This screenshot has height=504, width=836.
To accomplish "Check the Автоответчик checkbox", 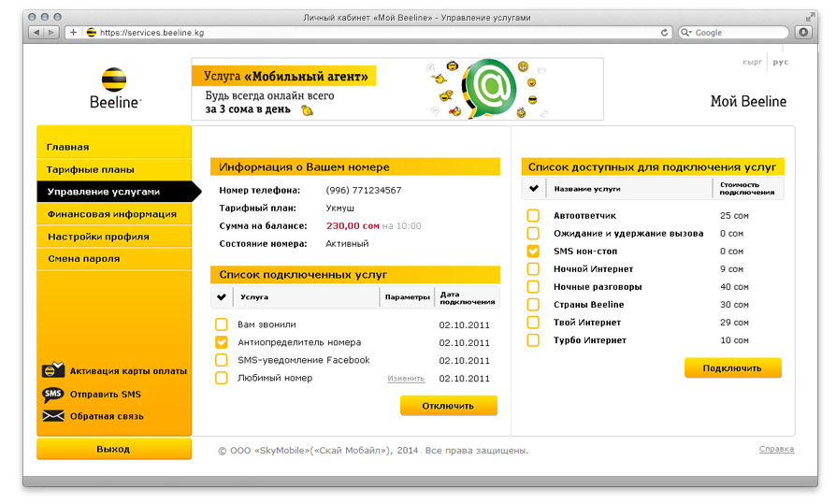I will [533, 215].
